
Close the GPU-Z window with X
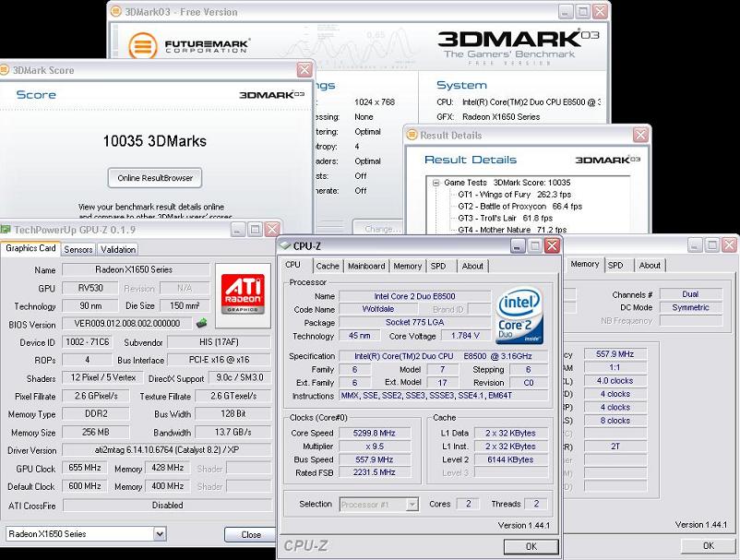(272, 230)
